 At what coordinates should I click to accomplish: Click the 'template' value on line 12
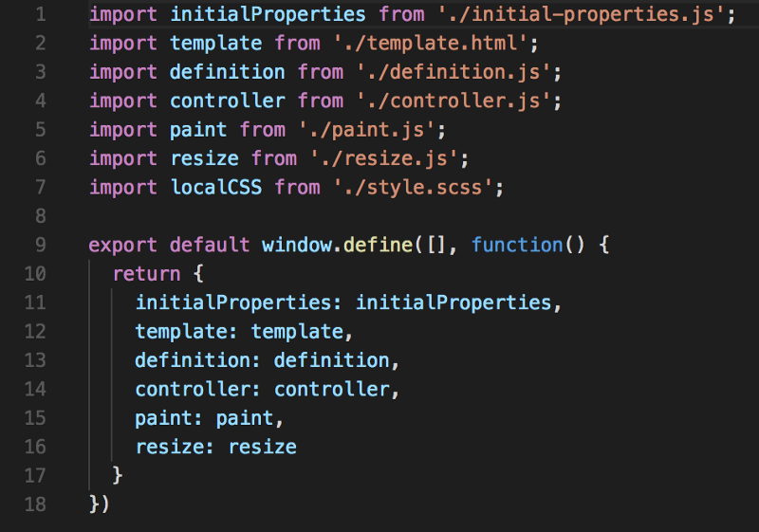pyautogui.click(x=297, y=332)
